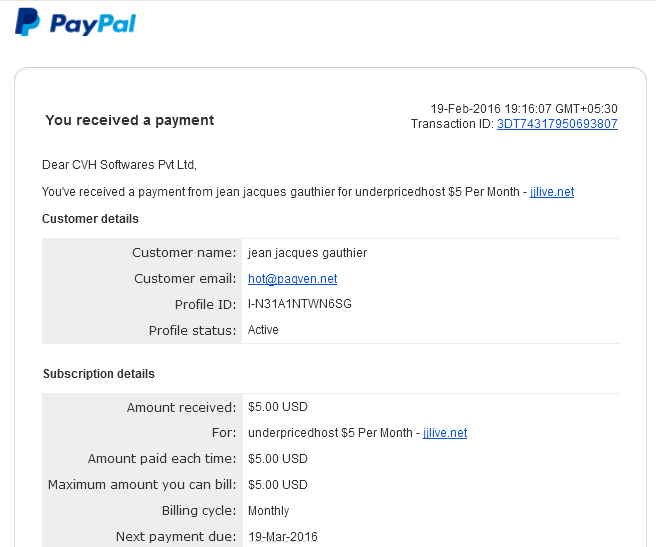The image size is (656, 547).
Task: Click the Next payment due date 19-Mar-2016
Action: pyautogui.click(x=283, y=537)
